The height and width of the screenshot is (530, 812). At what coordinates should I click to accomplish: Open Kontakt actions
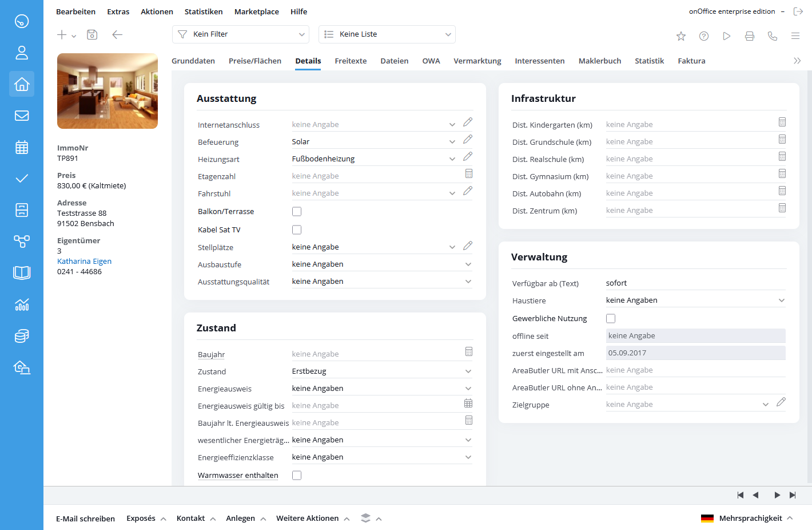tap(196, 519)
